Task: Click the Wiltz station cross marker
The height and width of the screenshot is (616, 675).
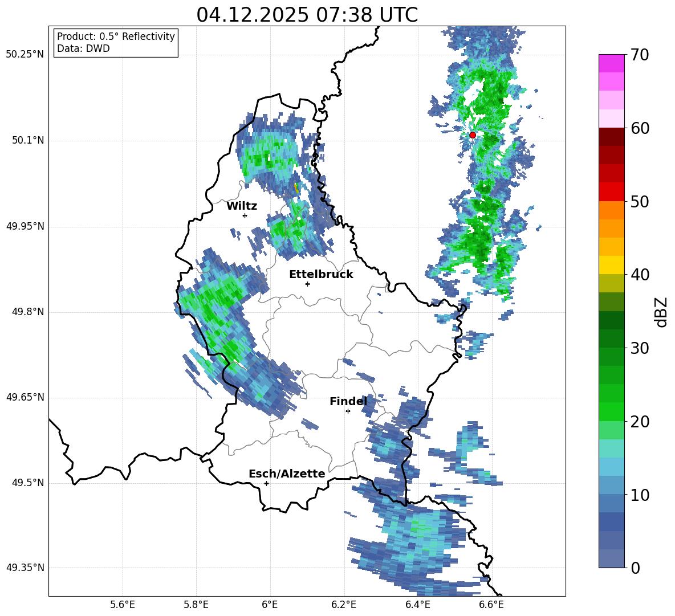Action: click(x=245, y=215)
